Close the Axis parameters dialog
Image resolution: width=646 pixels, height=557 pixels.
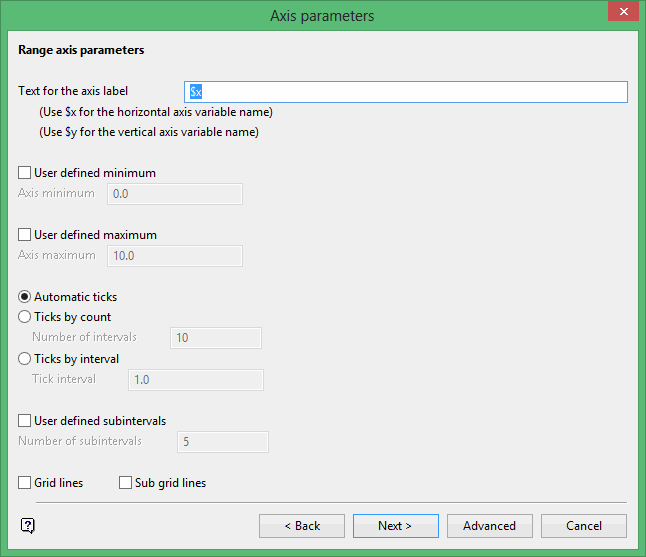pos(621,15)
